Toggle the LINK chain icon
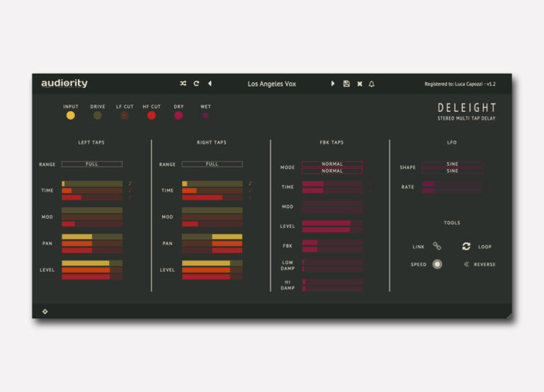The image size is (544, 392). tap(437, 246)
